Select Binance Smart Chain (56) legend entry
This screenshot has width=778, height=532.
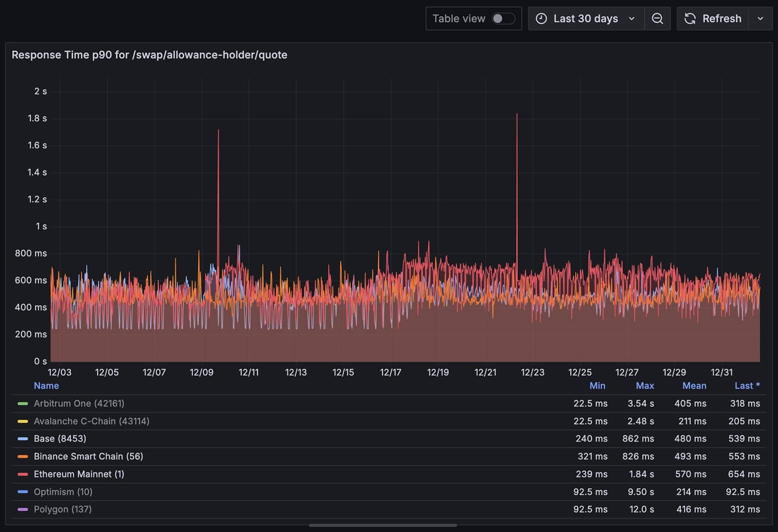(x=88, y=456)
